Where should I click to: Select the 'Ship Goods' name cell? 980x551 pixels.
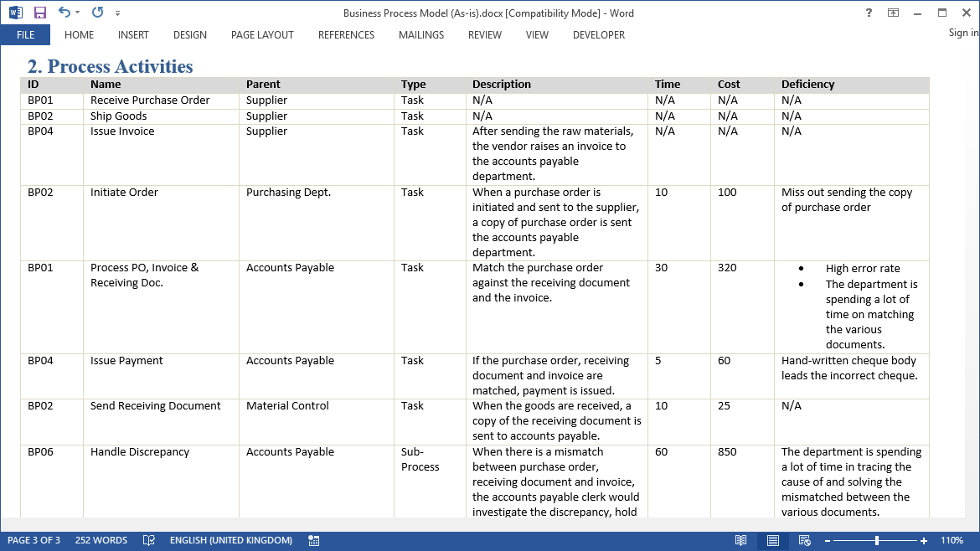pyautogui.click(x=119, y=116)
